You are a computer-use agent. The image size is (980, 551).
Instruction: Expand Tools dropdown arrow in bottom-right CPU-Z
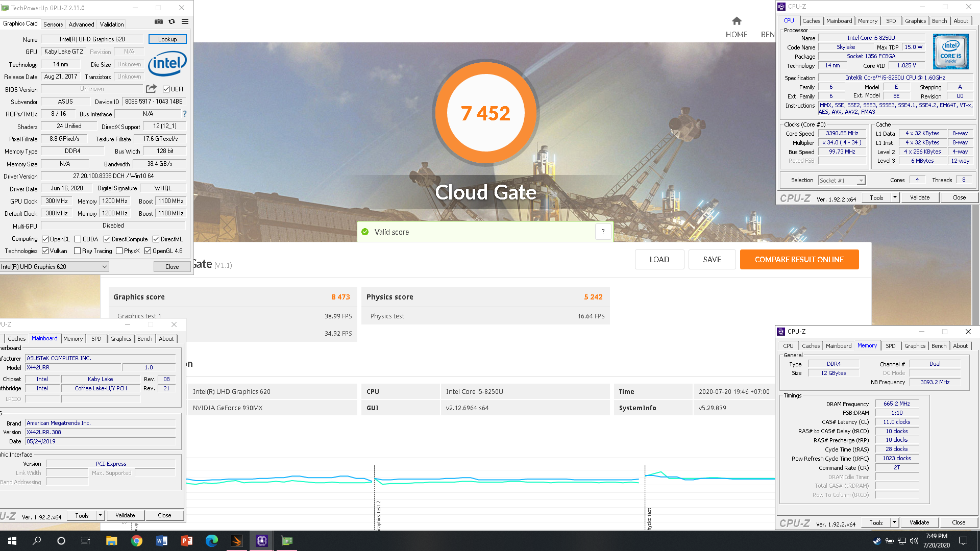[894, 522]
